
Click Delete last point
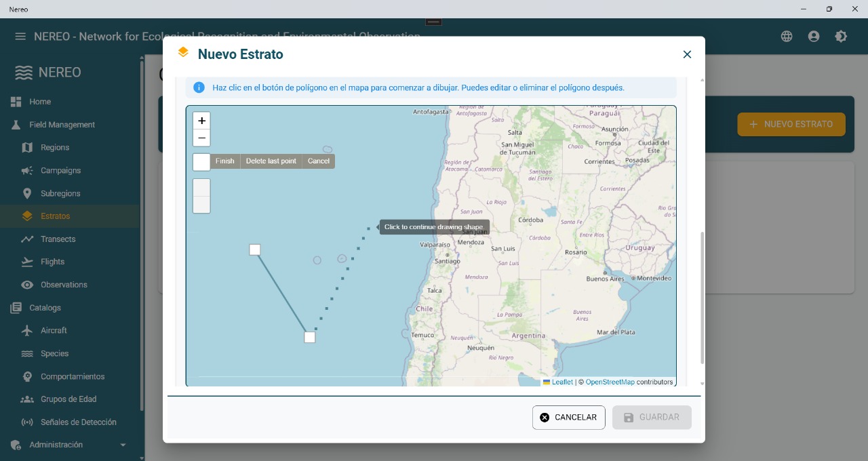pyautogui.click(x=271, y=161)
